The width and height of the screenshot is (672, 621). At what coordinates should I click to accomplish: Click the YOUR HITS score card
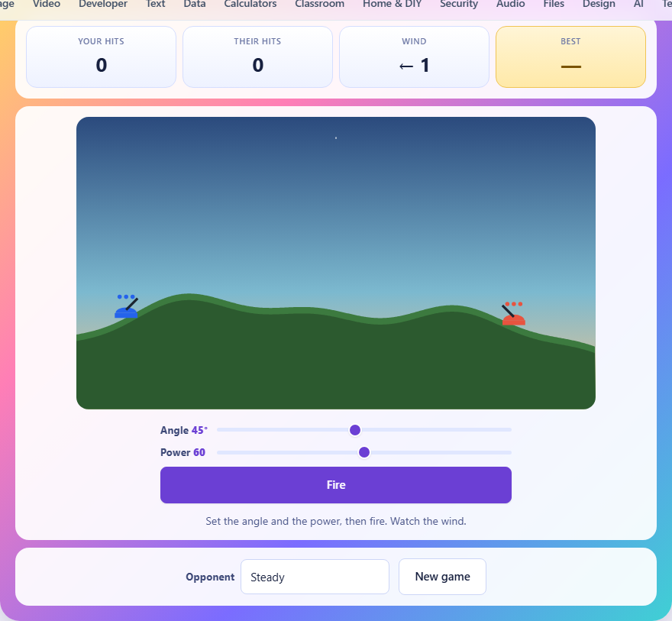[x=101, y=57]
